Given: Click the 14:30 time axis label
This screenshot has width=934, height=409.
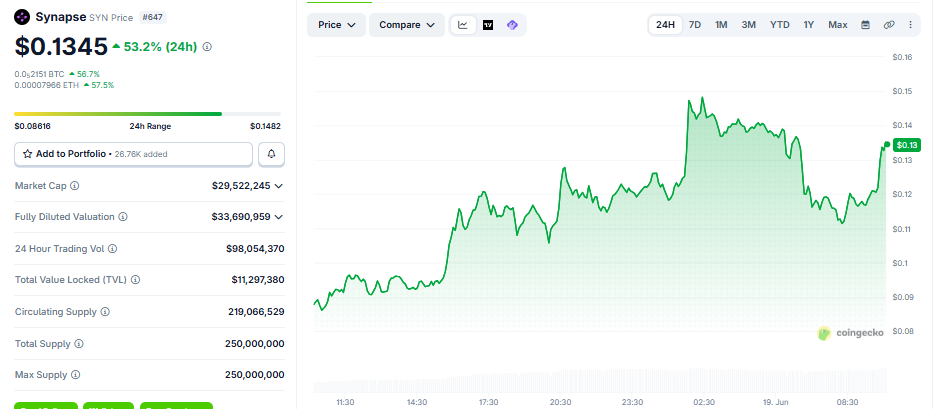Looking at the screenshot, I should point(417,402).
